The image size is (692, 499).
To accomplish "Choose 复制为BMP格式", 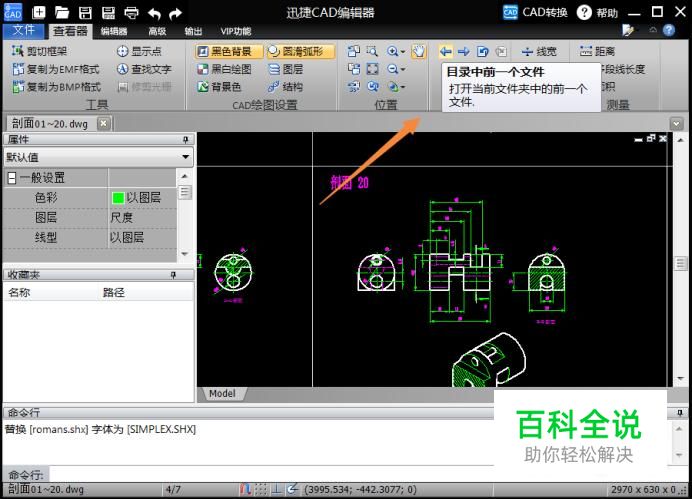I will (56, 87).
